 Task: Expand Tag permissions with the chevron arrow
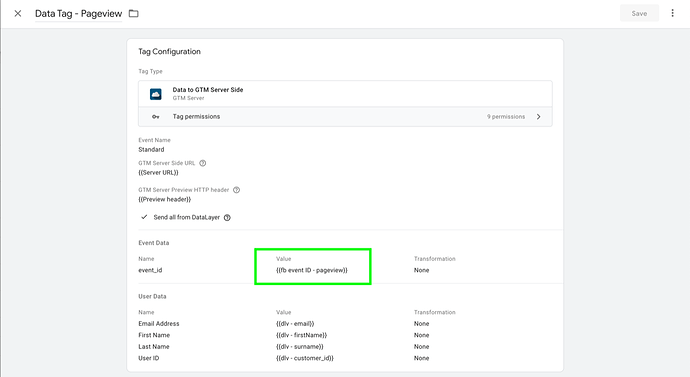point(539,117)
